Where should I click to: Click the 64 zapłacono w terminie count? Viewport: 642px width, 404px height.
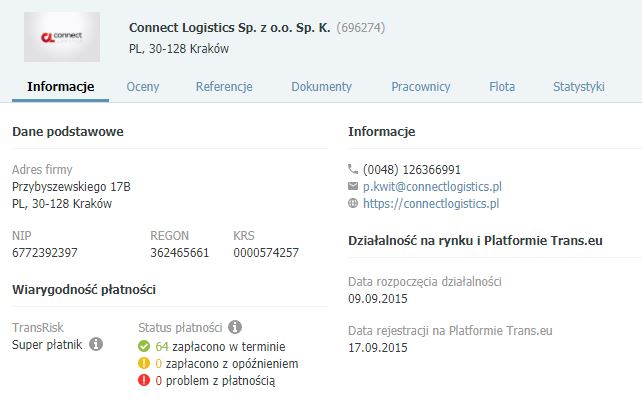tap(220, 347)
